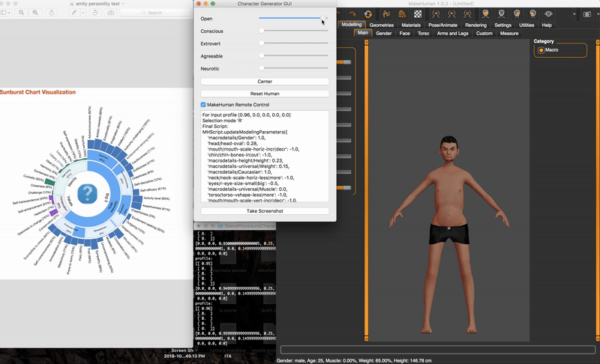Click the terminal window behind the generator GUI
The width and height of the screenshot is (600, 364).
[235, 286]
